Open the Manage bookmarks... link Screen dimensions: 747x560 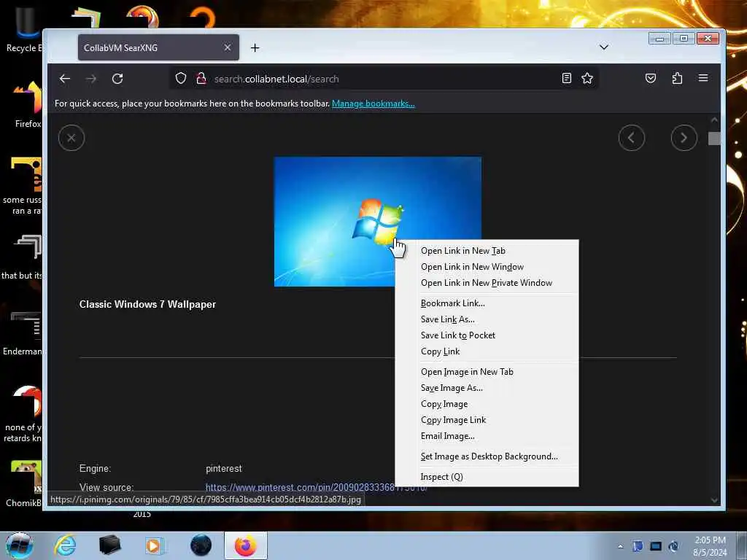pyautogui.click(x=373, y=104)
